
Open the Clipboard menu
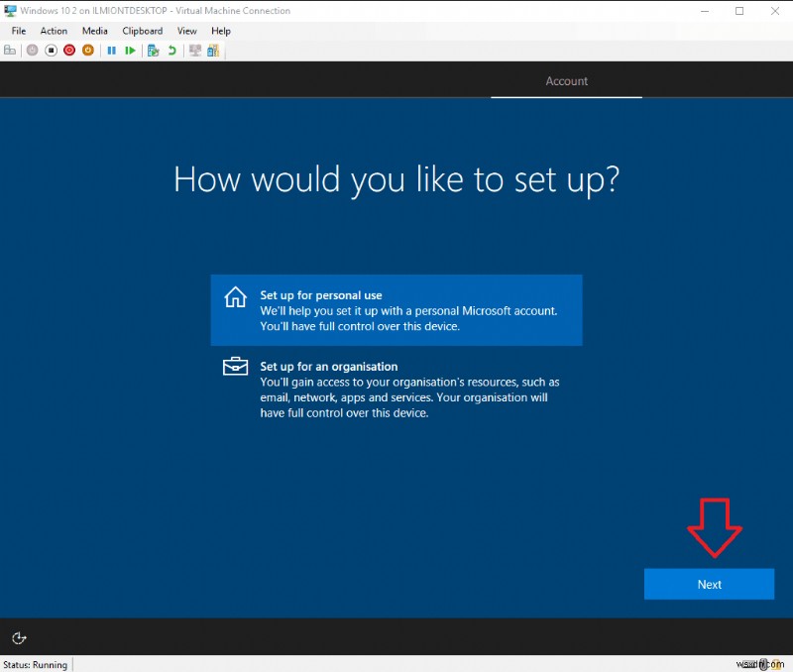click(142, 31)
